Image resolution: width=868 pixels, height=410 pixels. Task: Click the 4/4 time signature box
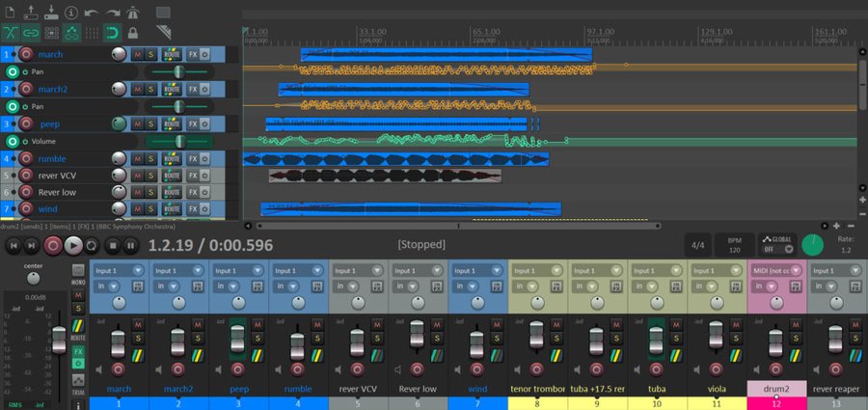click(x=698, y=245)
